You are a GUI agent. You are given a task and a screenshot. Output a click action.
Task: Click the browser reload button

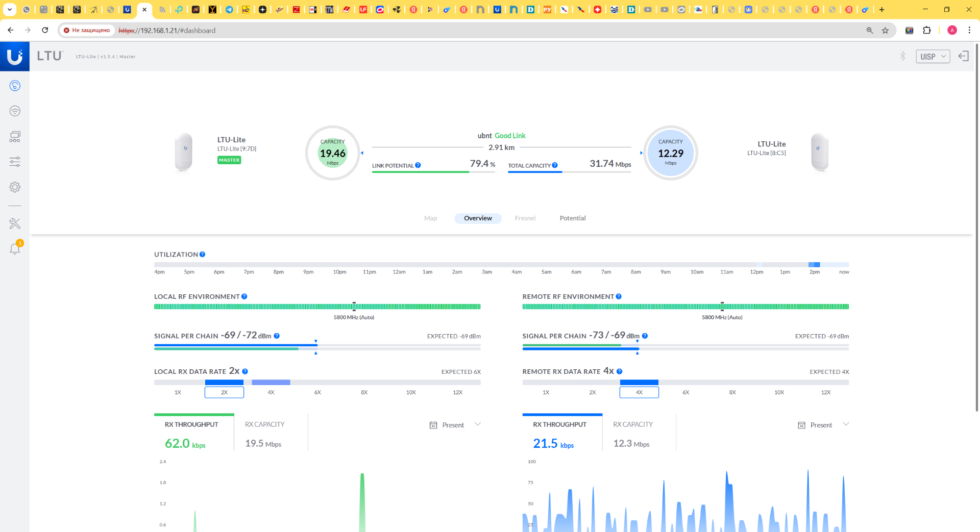pyautogui.click(x=45, y=30)
